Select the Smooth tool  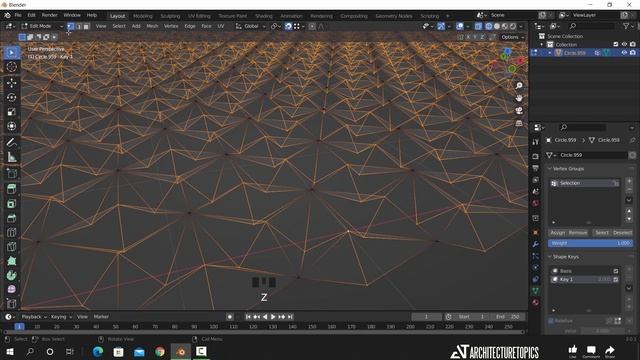coord(11,289)
